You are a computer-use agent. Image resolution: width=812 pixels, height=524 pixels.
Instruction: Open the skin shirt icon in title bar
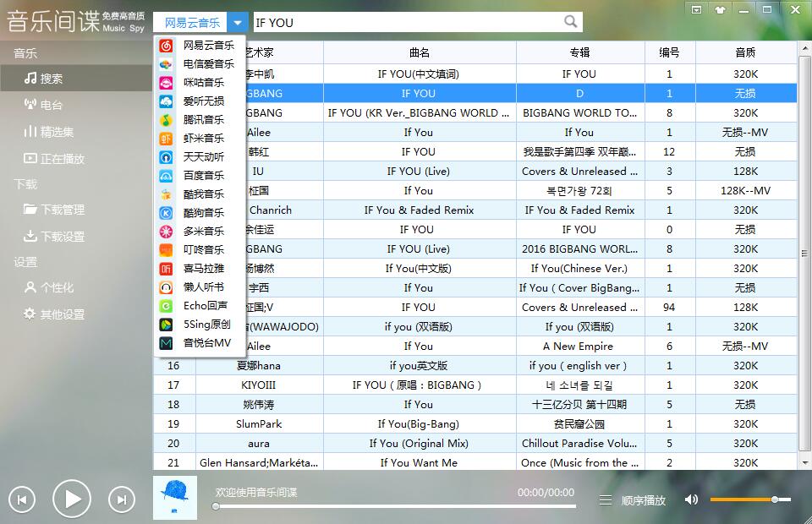pos(720,9)
